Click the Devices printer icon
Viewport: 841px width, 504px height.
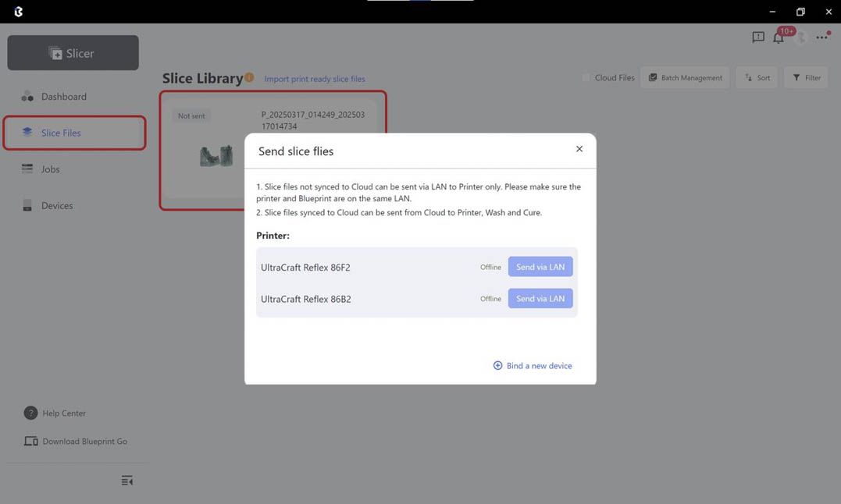27,205
